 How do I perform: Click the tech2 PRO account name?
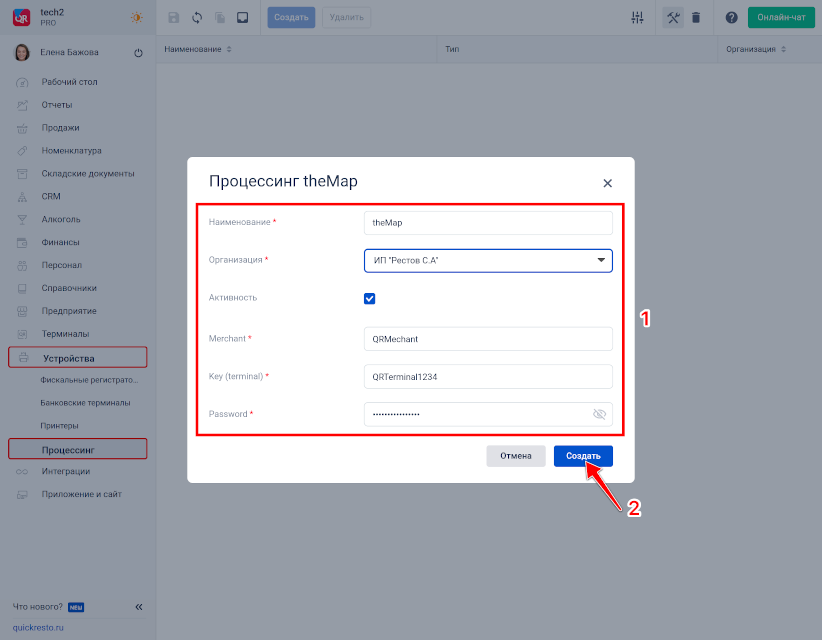coord(52,17)
